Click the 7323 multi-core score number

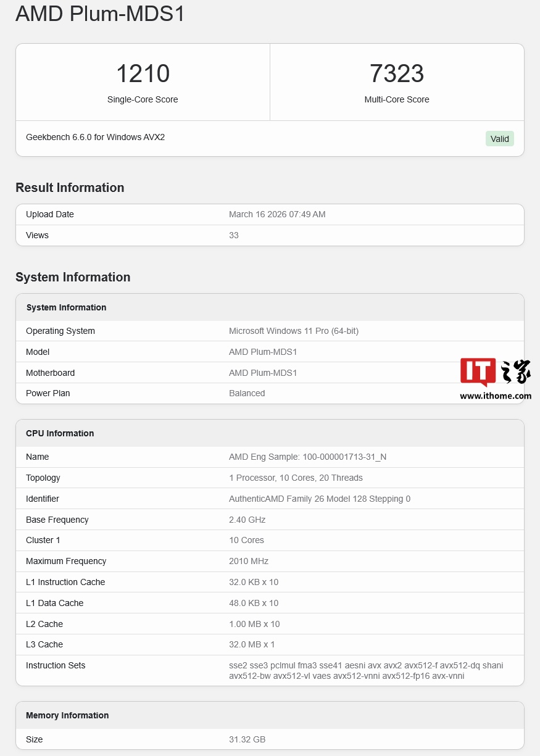[396, 74]
